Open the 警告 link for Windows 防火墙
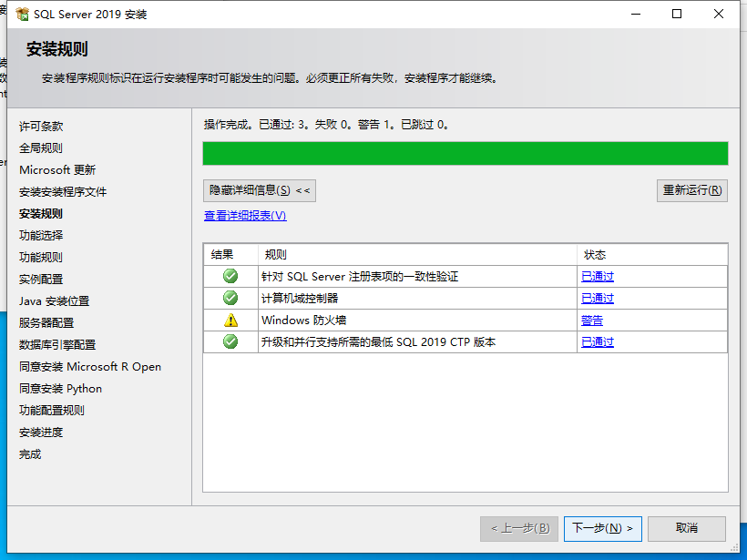This screenshot has width=747, height=560. (592, 321)
